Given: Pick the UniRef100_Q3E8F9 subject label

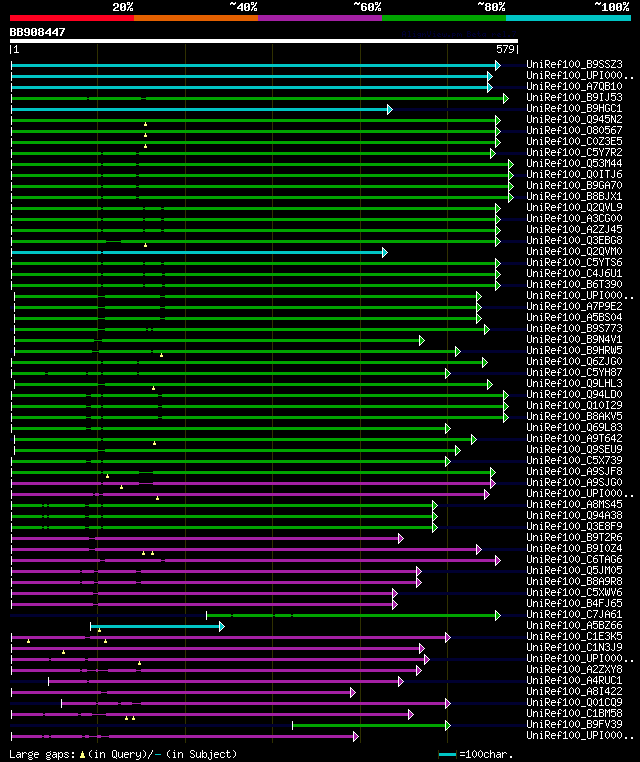Looking at the screenshot, I should coord(574,526).
